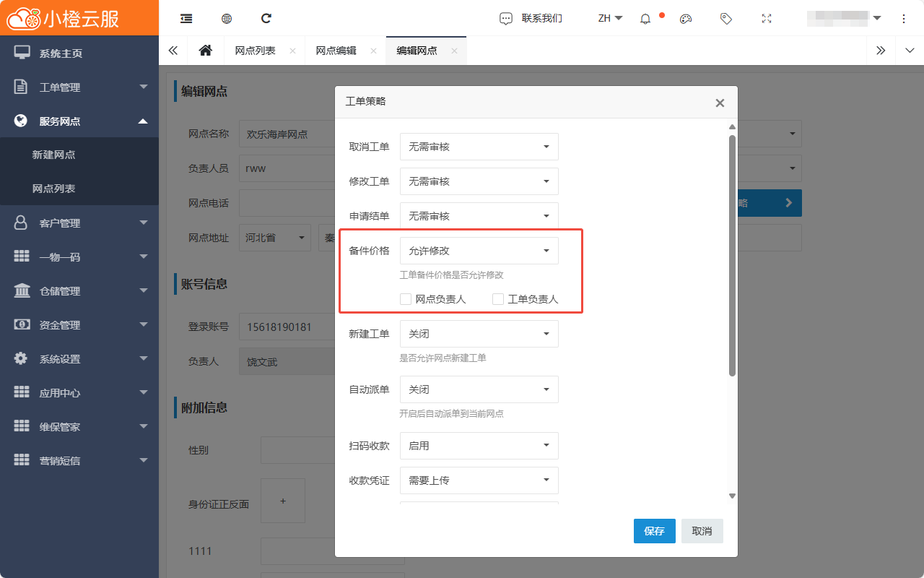Toggle fullscreen mode icon

coord(767,19)
